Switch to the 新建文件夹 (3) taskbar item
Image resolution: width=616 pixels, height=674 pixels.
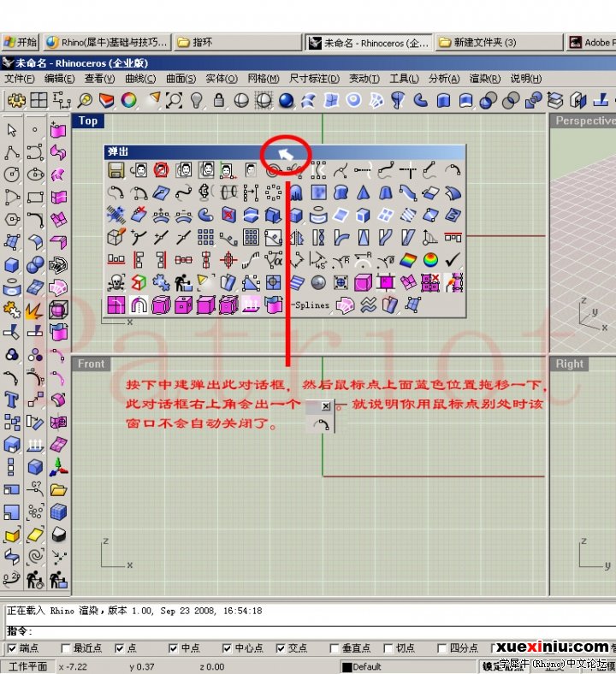click(x=499, y=42)
